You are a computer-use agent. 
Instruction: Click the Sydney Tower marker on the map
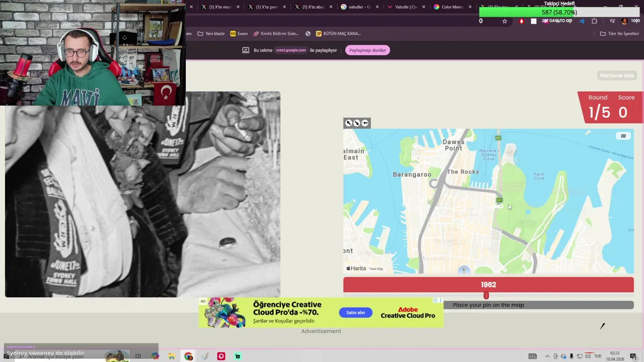pos(464,270)
